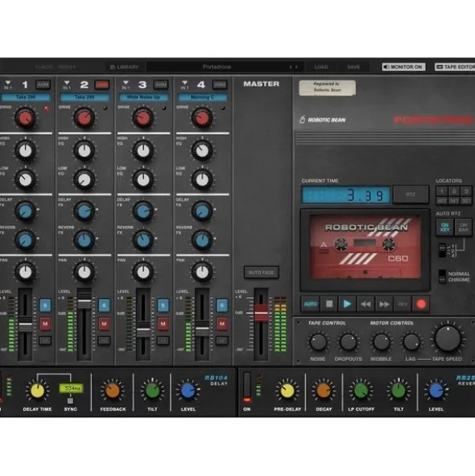Enable Auto RTZ On Bar
The height and width of the screenshot is (476, 475).
(x=463, y=227)
